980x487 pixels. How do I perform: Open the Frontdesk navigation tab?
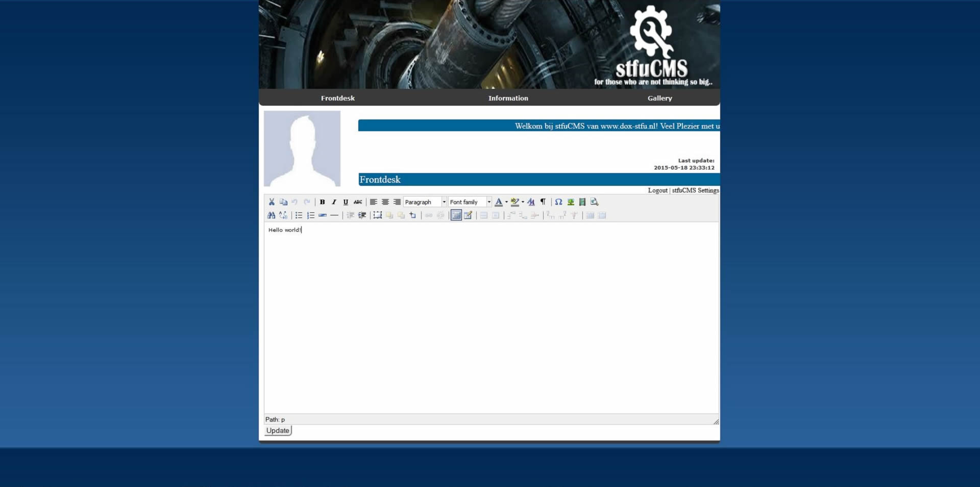[x=338, y=98]
